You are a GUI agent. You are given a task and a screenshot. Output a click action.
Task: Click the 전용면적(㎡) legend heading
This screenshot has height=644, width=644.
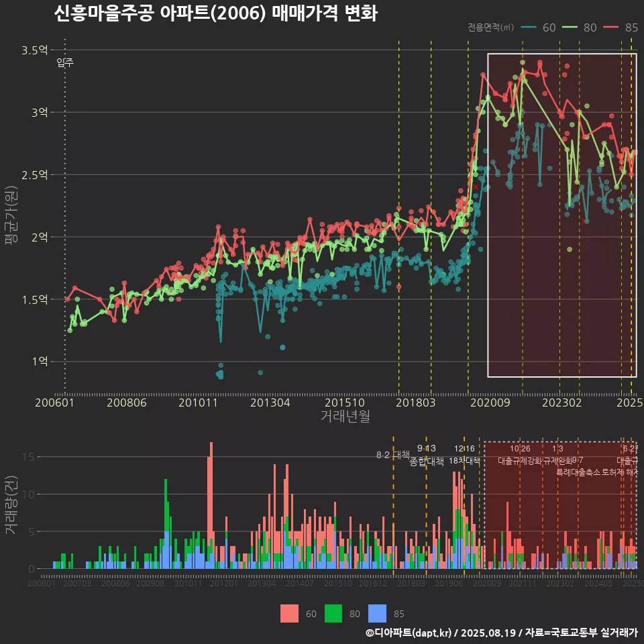[491, 28]
